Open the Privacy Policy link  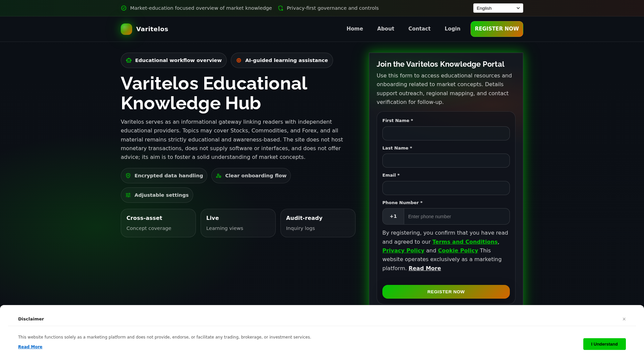[x=403, y=251]
